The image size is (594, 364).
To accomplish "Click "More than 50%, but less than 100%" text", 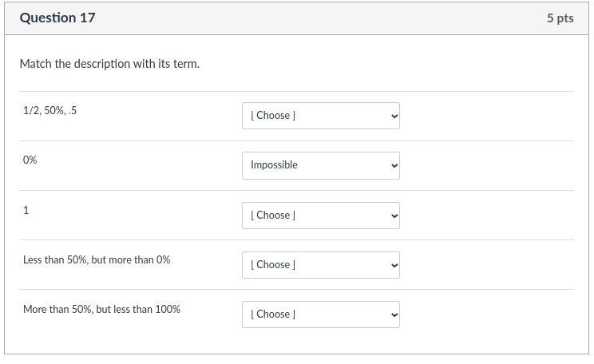I will tap(101, 310).
